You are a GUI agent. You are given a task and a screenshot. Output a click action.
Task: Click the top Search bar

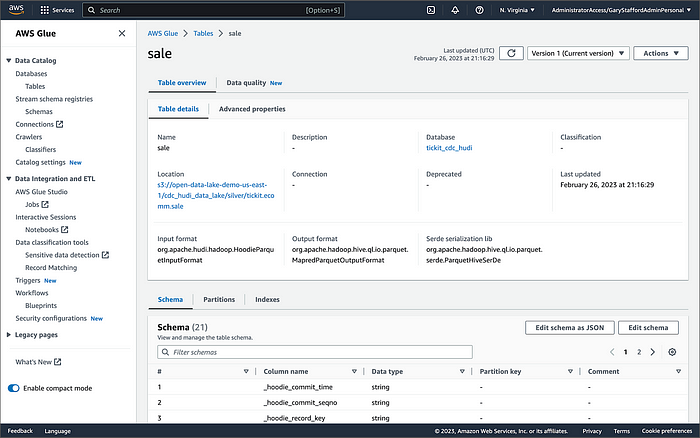click(x=213, y=10)
